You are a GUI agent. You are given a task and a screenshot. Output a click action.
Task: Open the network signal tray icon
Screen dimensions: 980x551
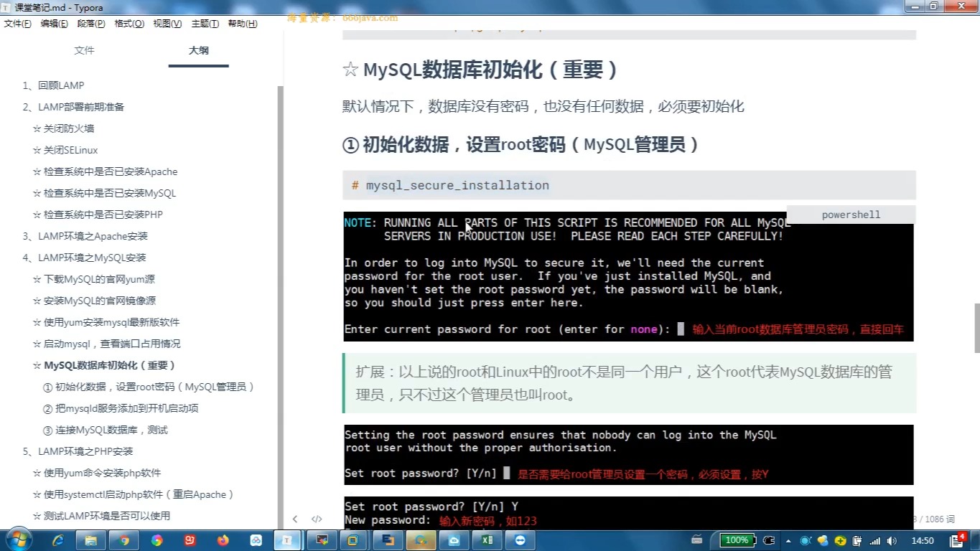click(874, 540)
